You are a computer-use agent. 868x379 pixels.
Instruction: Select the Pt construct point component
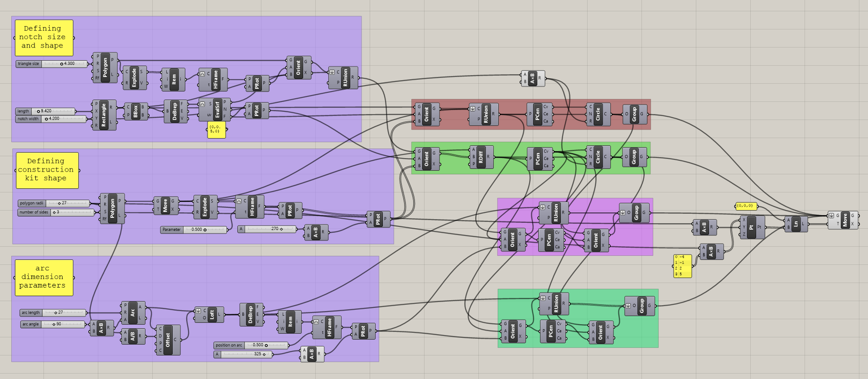tap(752, 227)
